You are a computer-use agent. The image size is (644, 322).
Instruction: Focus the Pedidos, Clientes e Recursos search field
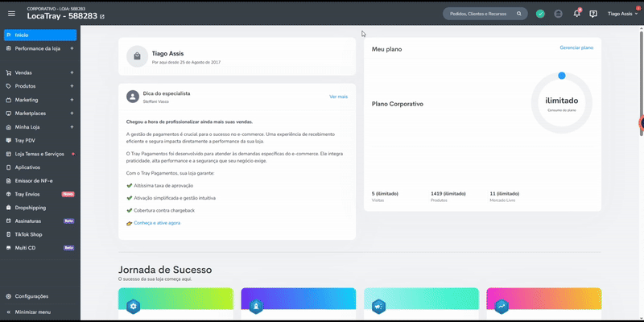[x=485, y=14]
